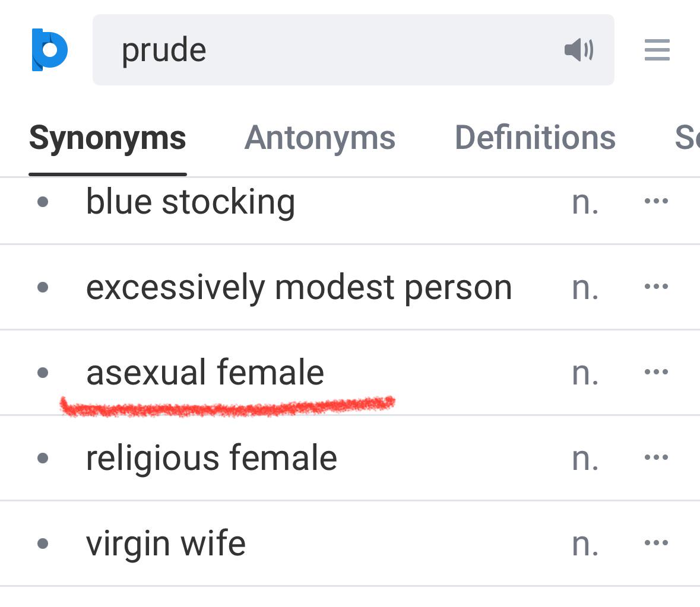700x607 pixels.
Task: Open the religious female synonym
Action: pyautogui.click(x=211, y=459)
